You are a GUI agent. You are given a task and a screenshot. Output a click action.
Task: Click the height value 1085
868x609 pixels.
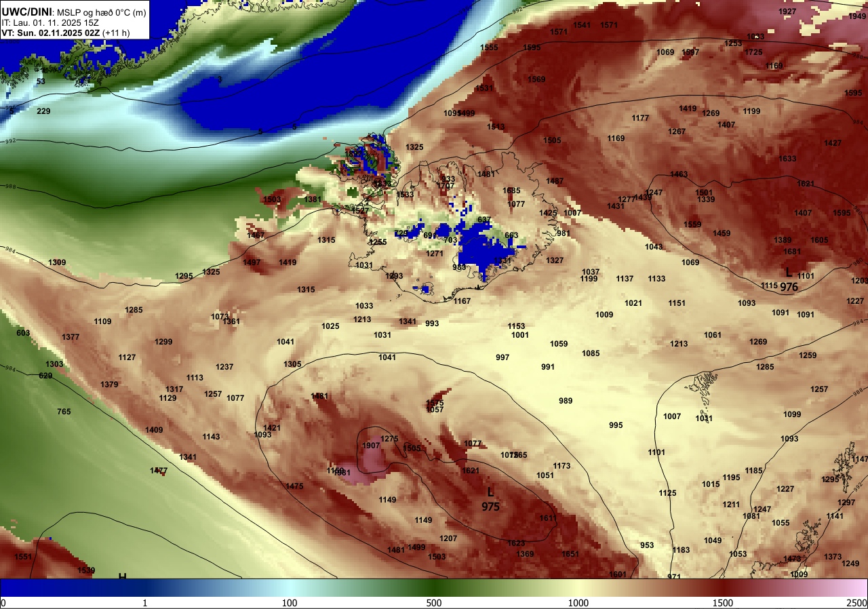pyautogui.click(x=591, y=353)
